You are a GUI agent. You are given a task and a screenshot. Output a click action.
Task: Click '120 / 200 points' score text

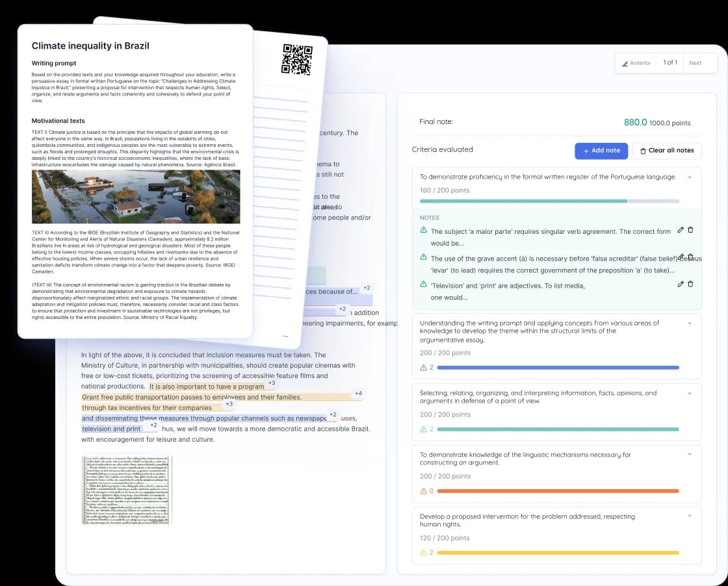[x=445, y=538]
